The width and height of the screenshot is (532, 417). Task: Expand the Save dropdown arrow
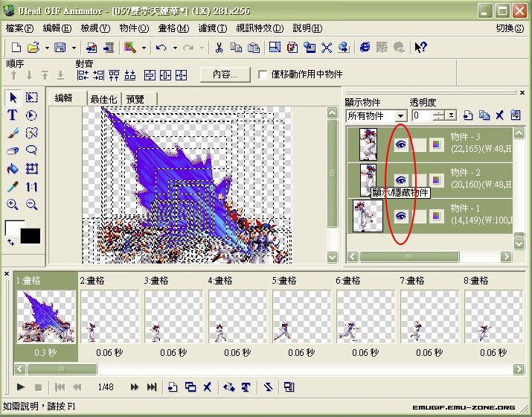74,48
